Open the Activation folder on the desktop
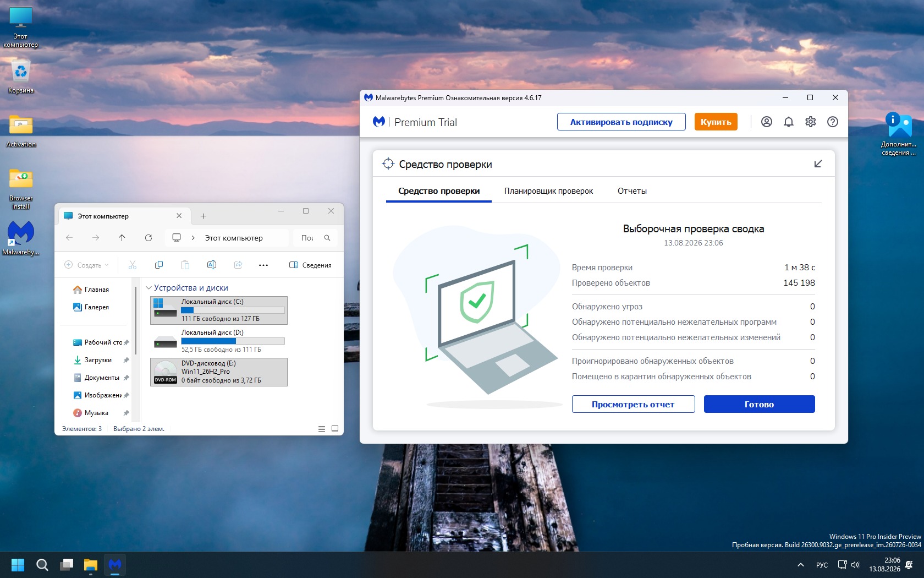The height and width of the screenshot is (578, 924). tap(21, 131)
